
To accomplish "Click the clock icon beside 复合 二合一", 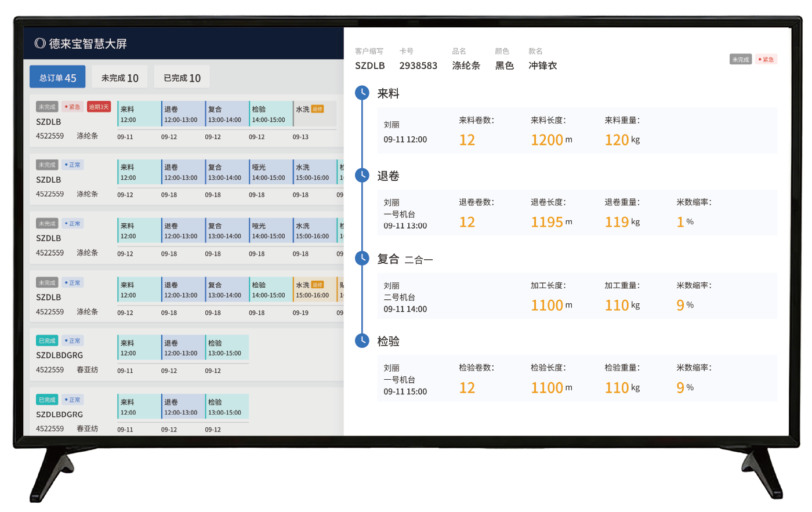I will pyautogui.click(x=362, y=258).
